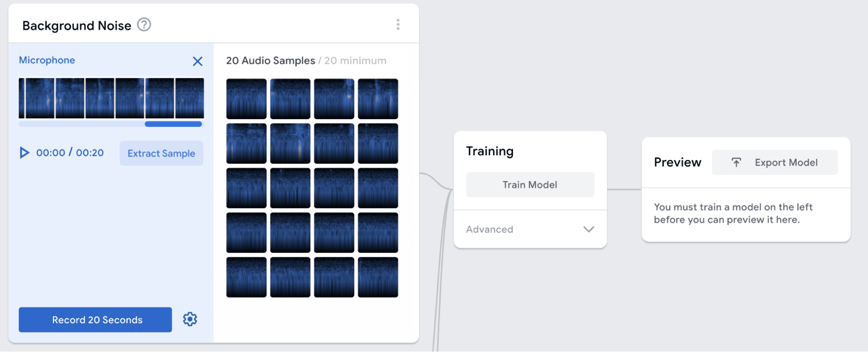868x352 pixels.
Task: Open the three-dot class options menu
Action: [398, 25]
